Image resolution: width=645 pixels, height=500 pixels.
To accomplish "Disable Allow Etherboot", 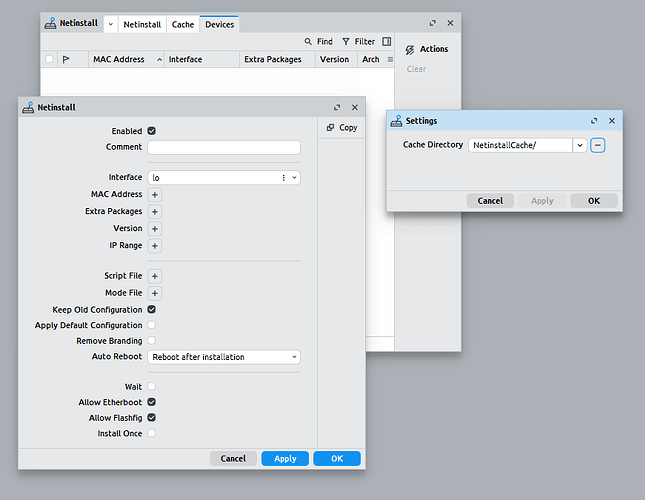I will pos(151,402).
